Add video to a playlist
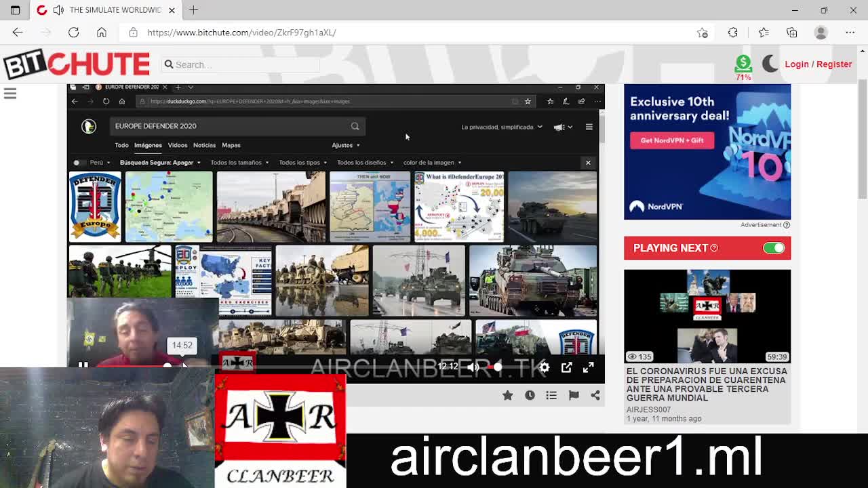This screenshot has height=488, width=868. pos(551,395)
